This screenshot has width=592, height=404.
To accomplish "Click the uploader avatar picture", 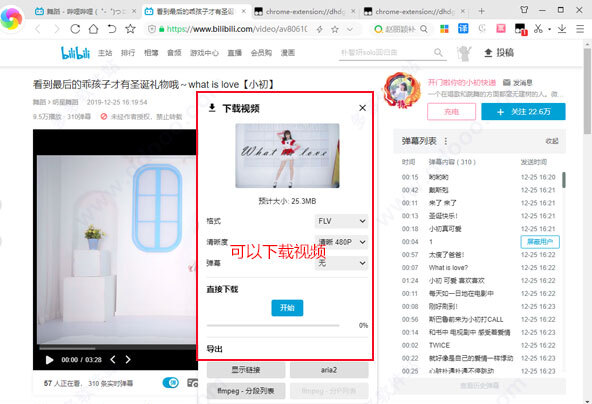I will click(x=401, y=90).
